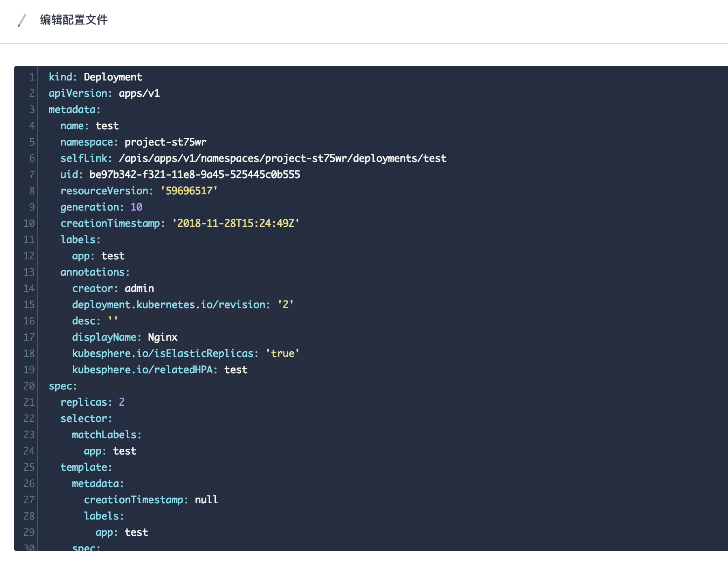Click kubesphere.io/isElasticReplicas line
The width and height of the screenshot is (728, 561).
click(186, 353)
